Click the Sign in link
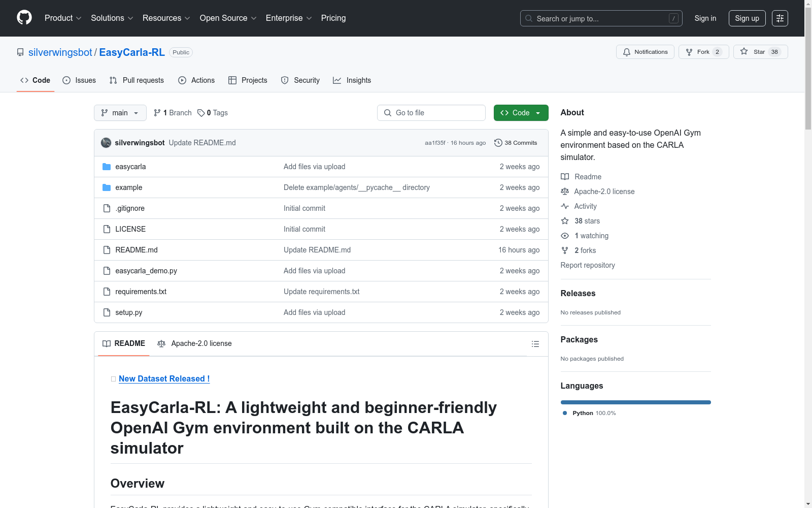Screen dimensions: 812x508 [x=705, y=18]
